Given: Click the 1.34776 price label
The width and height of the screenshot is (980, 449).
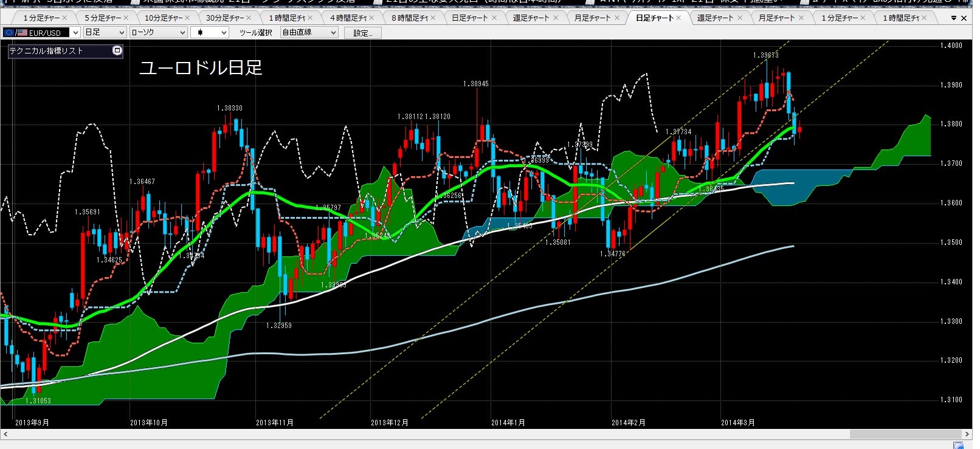Looking at the screenshot, I should point(612,254).
